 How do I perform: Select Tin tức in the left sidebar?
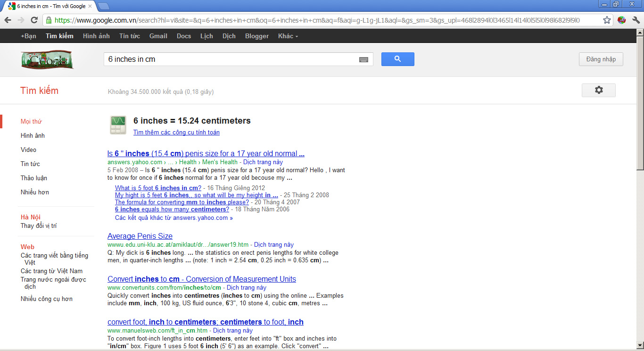(x=30, y=164)
